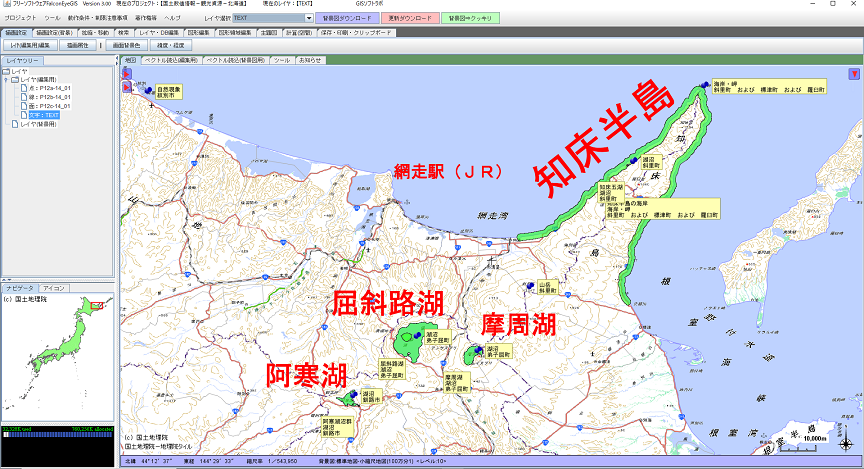Click the blue pin beside the 自然現象 label

[148, 90]
